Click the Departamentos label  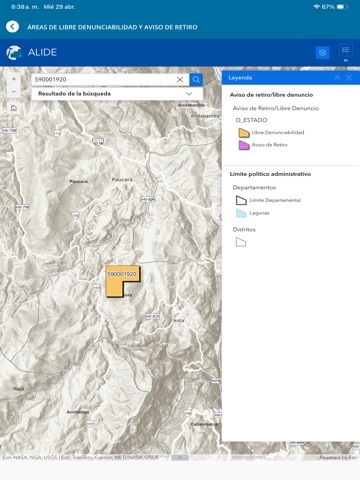pos(254,188)
